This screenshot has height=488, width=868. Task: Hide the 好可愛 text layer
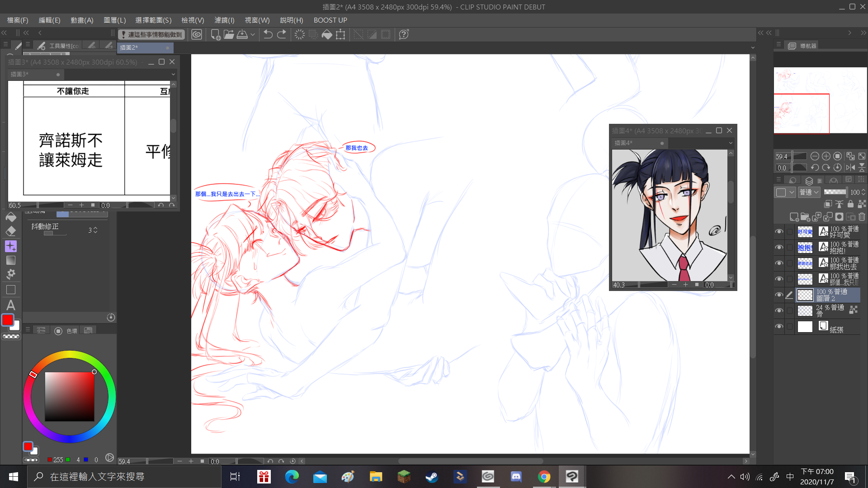coord(779,232)
